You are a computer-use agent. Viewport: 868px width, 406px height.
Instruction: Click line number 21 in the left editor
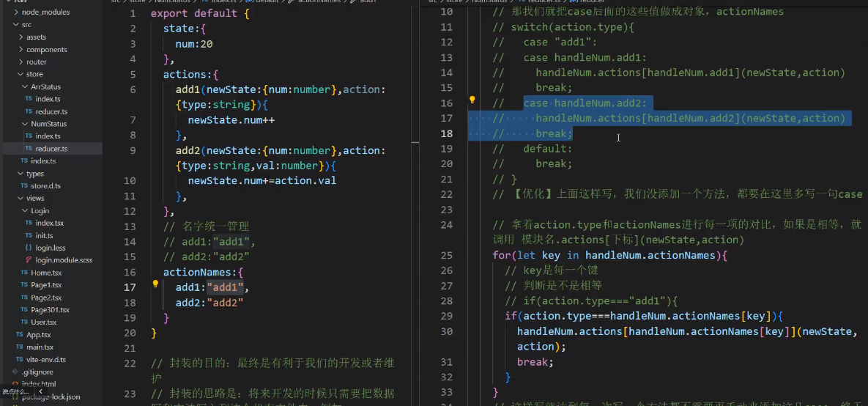(130, 348)
